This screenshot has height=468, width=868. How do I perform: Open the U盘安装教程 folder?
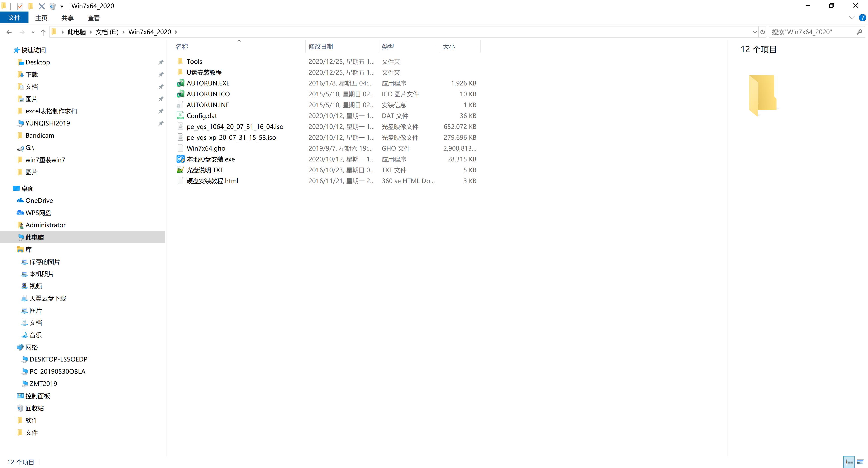pos(205,72)
